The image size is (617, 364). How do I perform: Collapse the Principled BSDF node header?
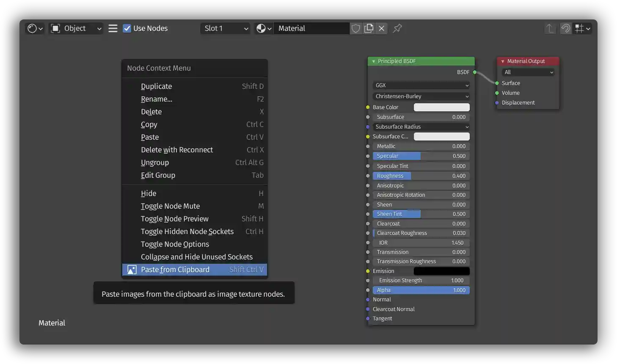click(x=373, y=61)
